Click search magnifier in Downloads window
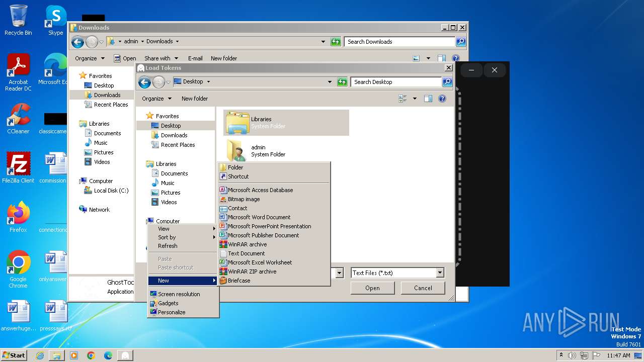 (x=460, y=42)
